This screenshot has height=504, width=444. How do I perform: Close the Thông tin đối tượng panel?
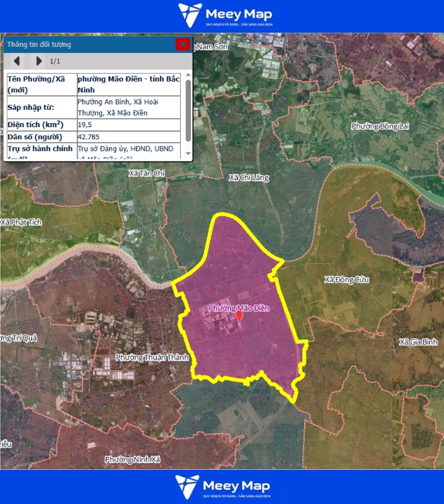(182, 44)
